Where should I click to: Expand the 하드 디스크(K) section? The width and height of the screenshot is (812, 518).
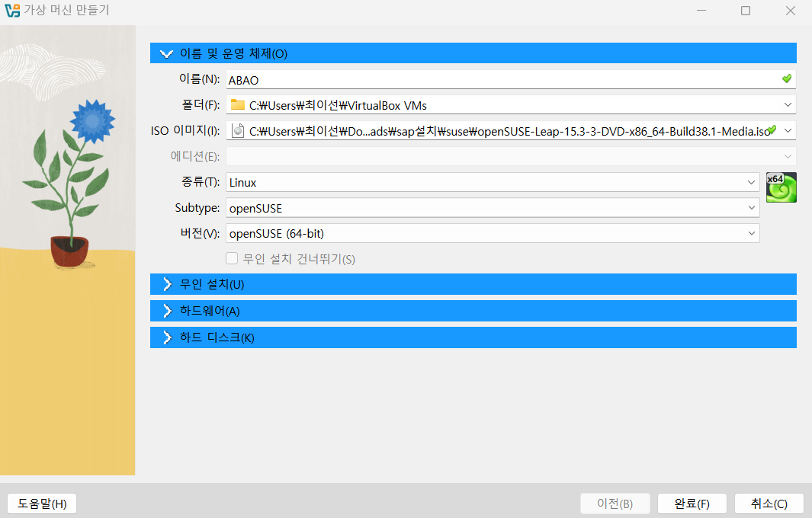point(473,337)
